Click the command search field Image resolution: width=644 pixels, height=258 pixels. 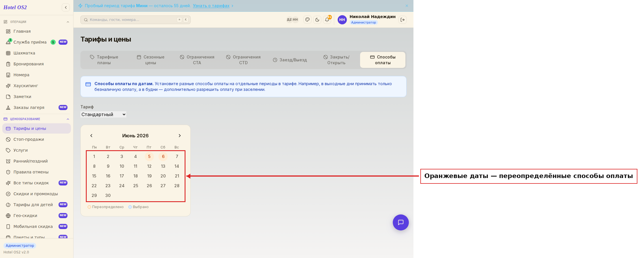tap(136, 20)
